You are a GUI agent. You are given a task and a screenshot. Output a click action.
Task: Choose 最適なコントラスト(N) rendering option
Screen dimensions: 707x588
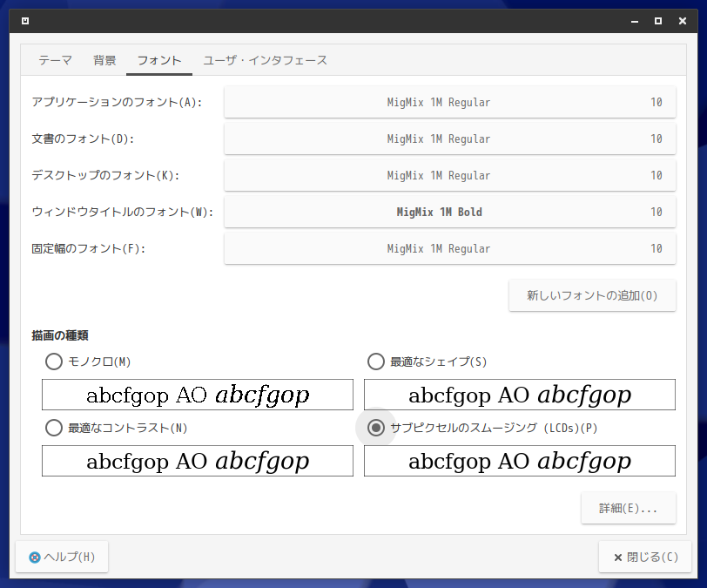(x=54, y=428)
